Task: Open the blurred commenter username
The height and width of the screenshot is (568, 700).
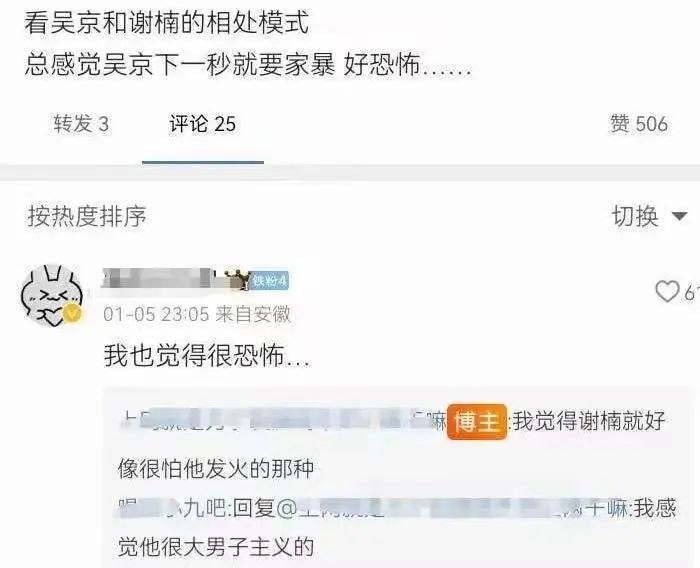Action: pyautogui.click(x=157, y=278)
